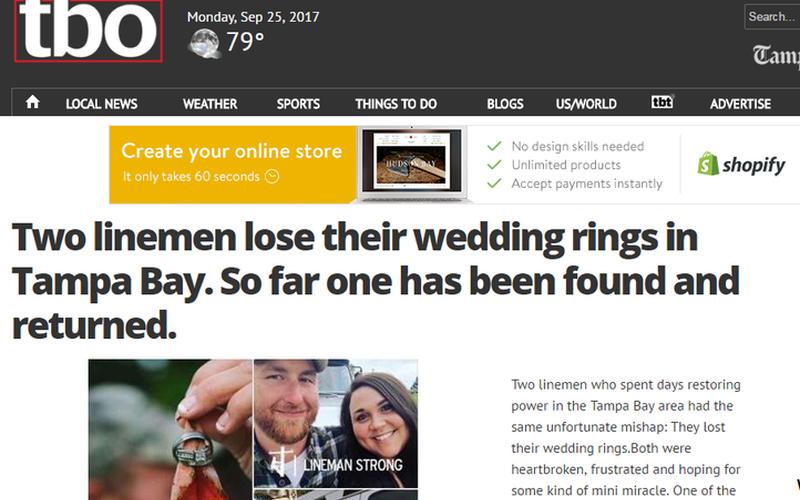Open the Weather menu item

coord(210,104)
